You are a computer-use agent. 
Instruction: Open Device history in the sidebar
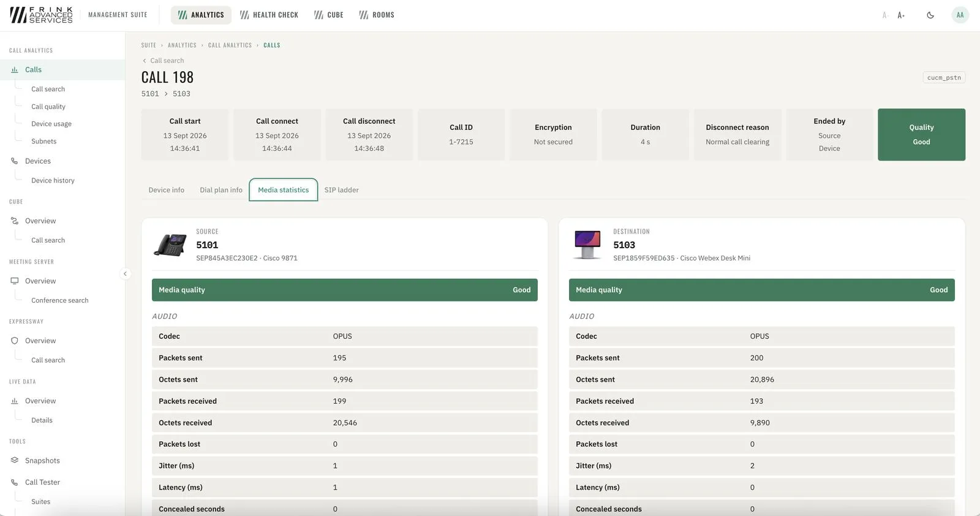pyautogui.click(x=53, y=180)
